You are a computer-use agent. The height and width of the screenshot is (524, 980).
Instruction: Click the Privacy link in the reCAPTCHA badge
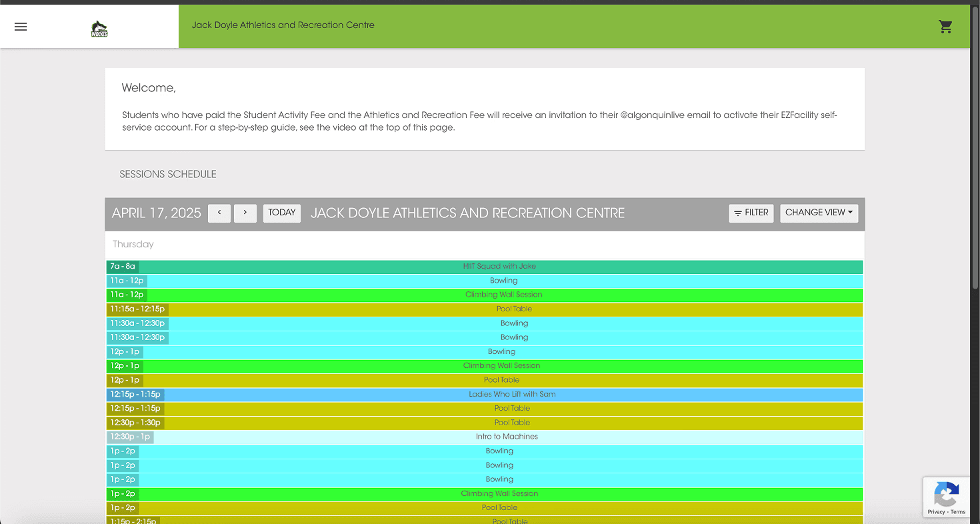point(936,512)
